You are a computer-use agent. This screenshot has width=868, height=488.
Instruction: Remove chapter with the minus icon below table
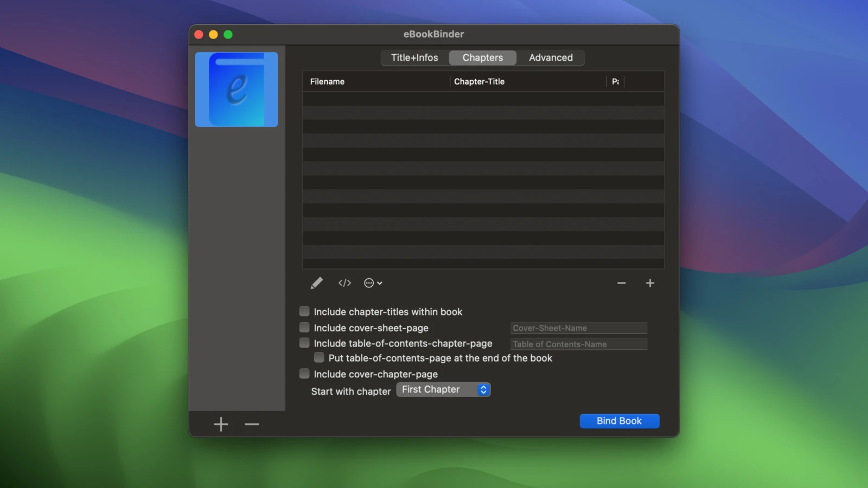pos(621,283)
